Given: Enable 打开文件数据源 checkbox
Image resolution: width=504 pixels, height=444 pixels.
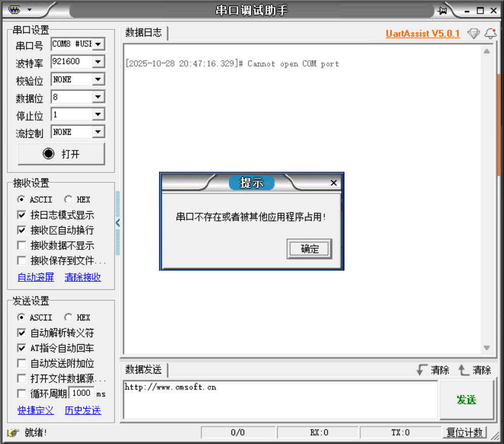Looking at the screenshot, I should pyautogui.click(x=22, y=379).
